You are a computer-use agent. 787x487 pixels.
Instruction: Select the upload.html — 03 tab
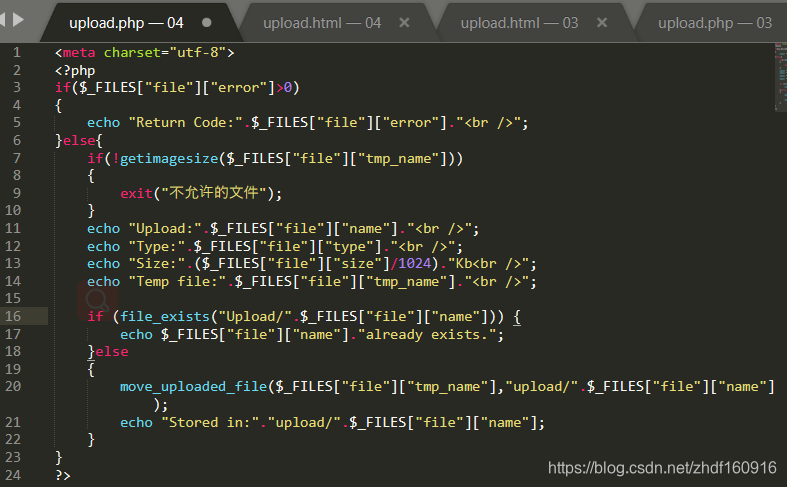[519, 22]
